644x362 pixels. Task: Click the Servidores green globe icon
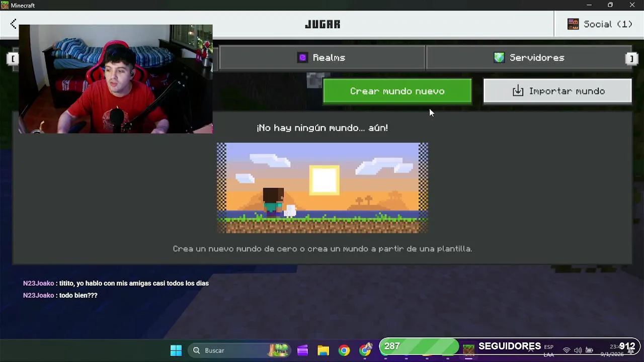[499, 58]
